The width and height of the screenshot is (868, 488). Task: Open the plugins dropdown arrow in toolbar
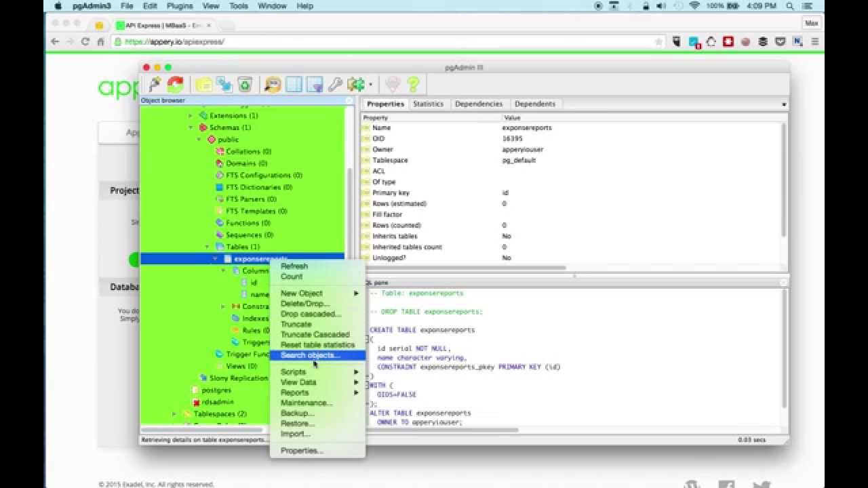click(x=370, y=85)
